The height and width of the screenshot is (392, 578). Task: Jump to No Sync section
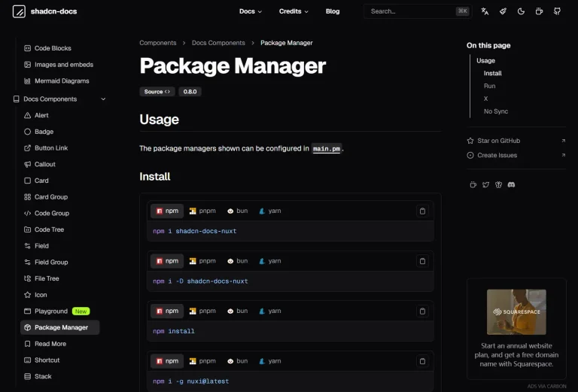point(496,111)
